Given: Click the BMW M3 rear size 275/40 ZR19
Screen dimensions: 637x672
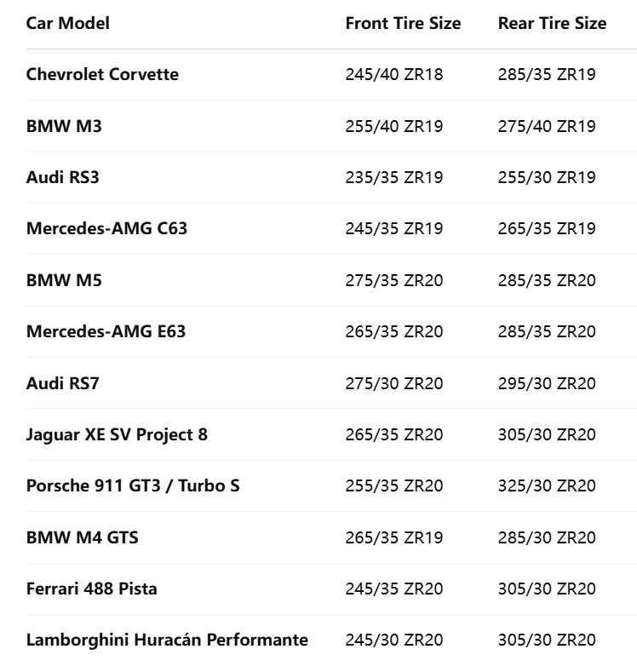Looking at the screenshot, I should coord(546,126).
